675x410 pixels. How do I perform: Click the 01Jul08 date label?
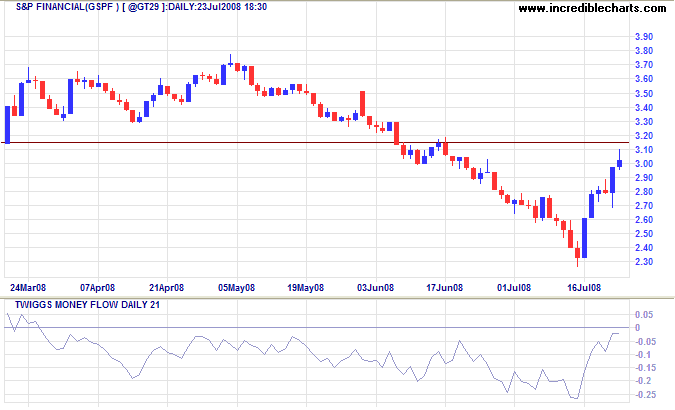pos(514,288)
